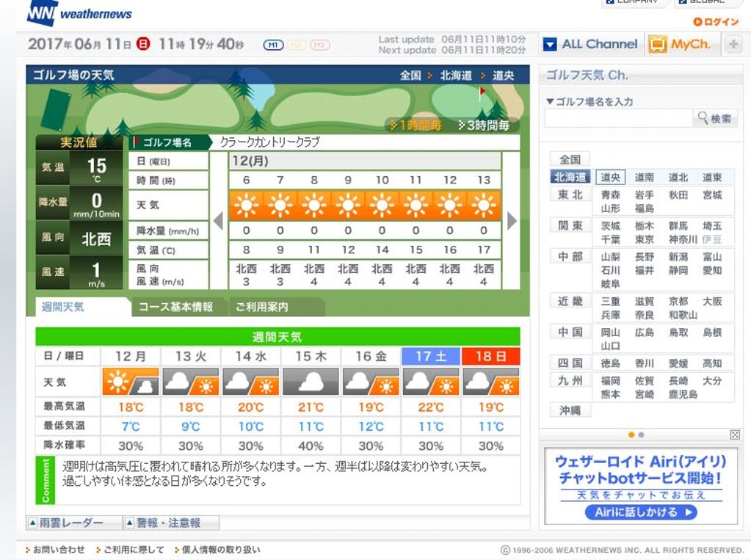Show earlier hours with left arrow
This screenshot has width=751, height=560.
[219, 221]
